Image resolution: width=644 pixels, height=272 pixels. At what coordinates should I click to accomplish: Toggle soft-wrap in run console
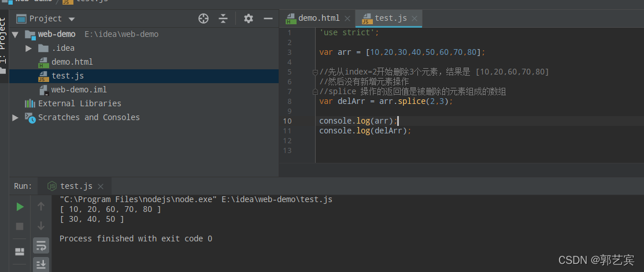click(41, 246)
